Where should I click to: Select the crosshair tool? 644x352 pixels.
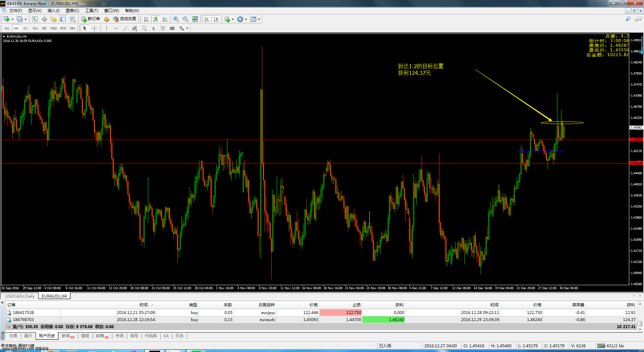pos(95,29)
